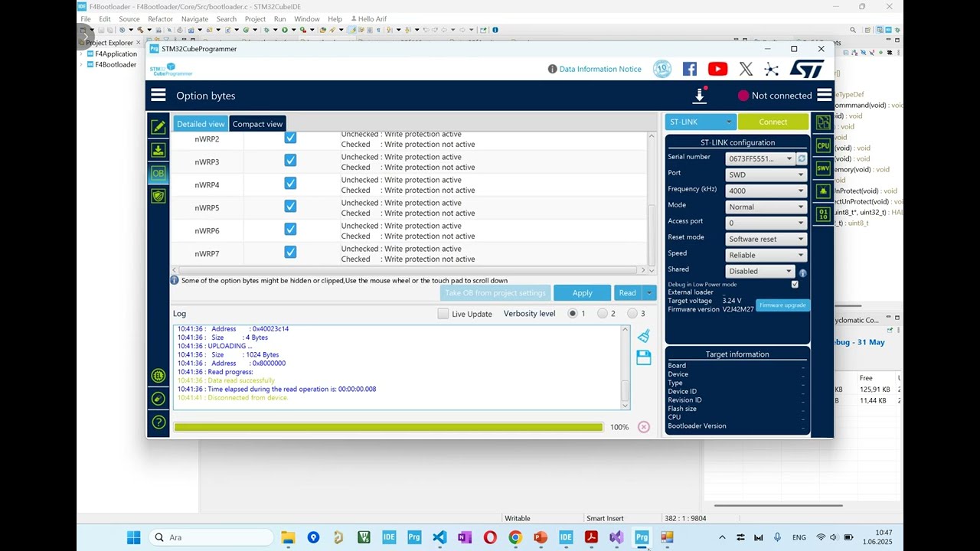980x551 pixels.
Task: Click the 10-year anniversary badge icon
Action: pyautogui.click(x=662, y=69)
